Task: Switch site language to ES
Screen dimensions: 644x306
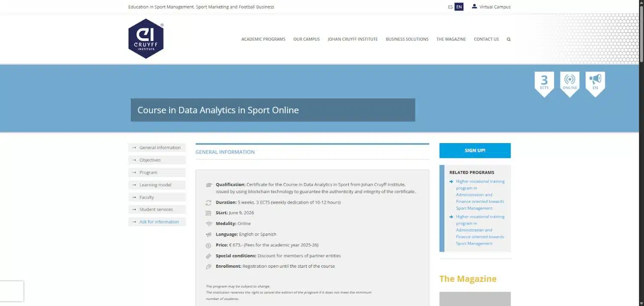Action: (450, 7)
